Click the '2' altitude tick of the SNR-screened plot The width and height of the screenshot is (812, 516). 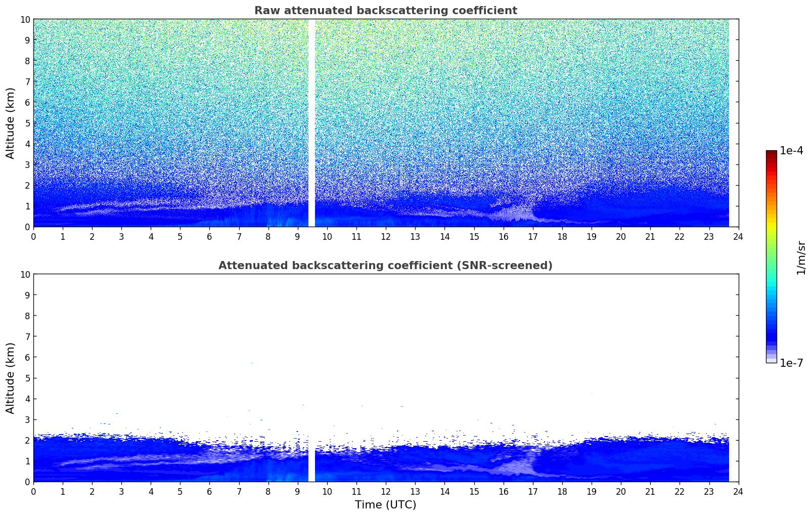(x=28, y=440)
